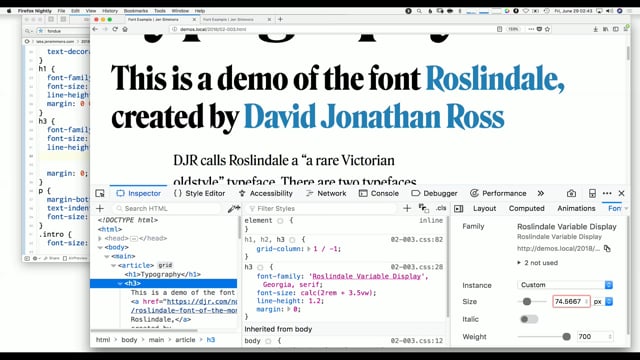Image resolution: width=640 pixels, height=360 pixels.
Task: Open Bookmarks in the macOS menu bar
Action: pyautogui.click(x=136, y=11)
